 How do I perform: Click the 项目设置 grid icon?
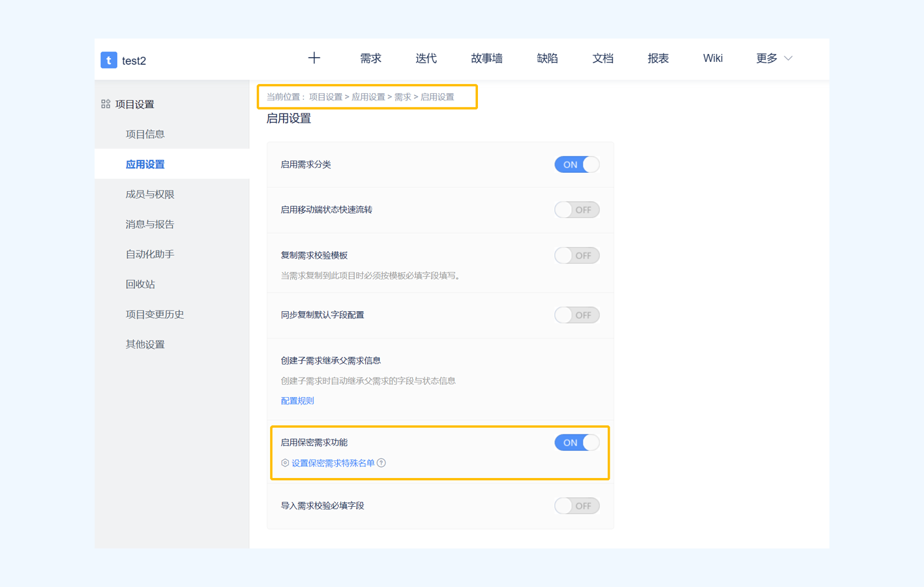[x=106, y=104]
